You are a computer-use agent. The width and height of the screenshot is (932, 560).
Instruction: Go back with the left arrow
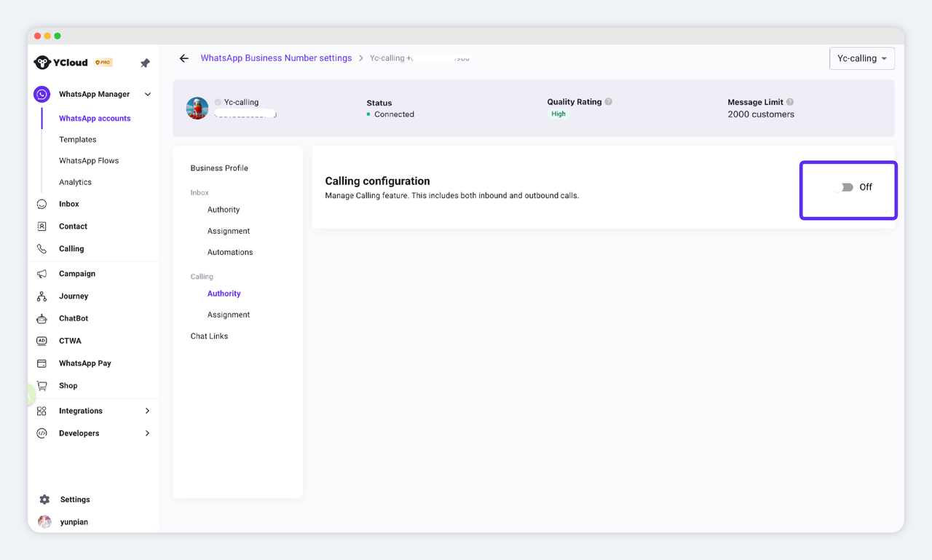point(184,58)
